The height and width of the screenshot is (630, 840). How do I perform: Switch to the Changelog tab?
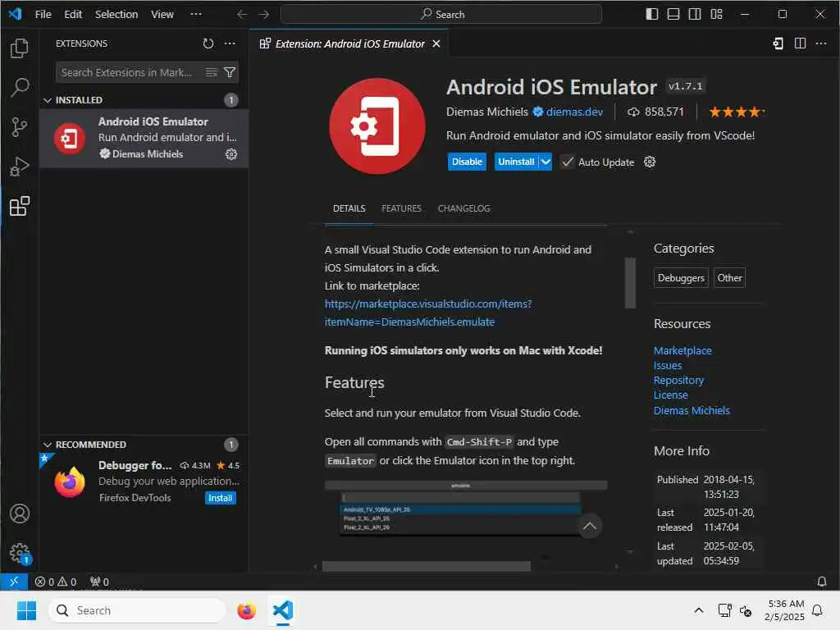point(464,208)
